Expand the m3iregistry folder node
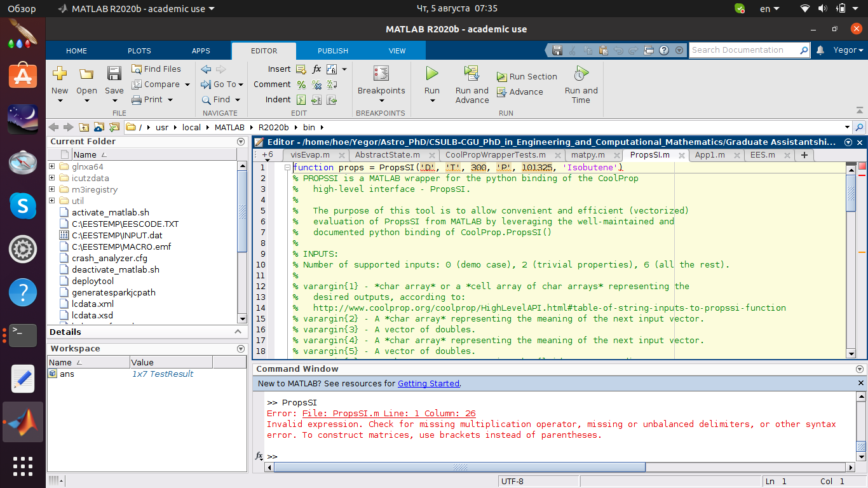Viewport: 868px width, 488px height. (x=51, y=190)
